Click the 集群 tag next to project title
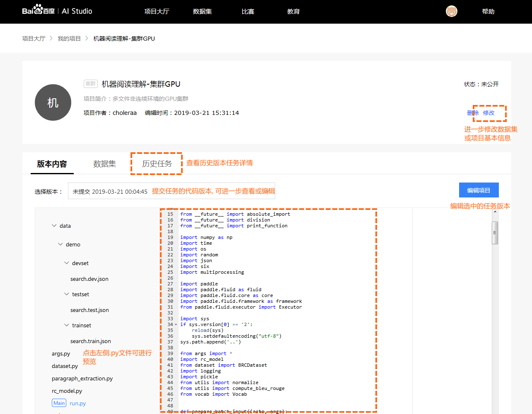The height and width of the screenshot is (414, 532). click(x=91, y=84)
